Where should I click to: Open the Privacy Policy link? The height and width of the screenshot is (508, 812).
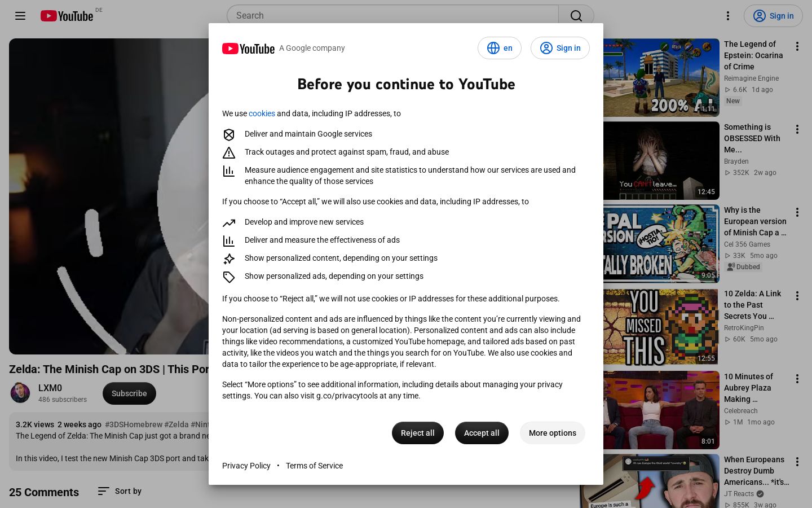click(x=246, y=466)
